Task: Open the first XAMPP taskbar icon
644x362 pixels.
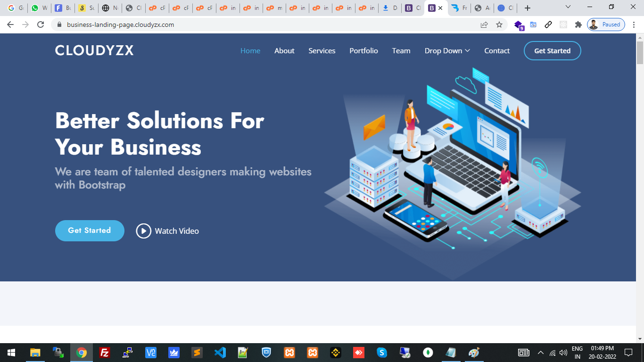Action: point(289,353)
